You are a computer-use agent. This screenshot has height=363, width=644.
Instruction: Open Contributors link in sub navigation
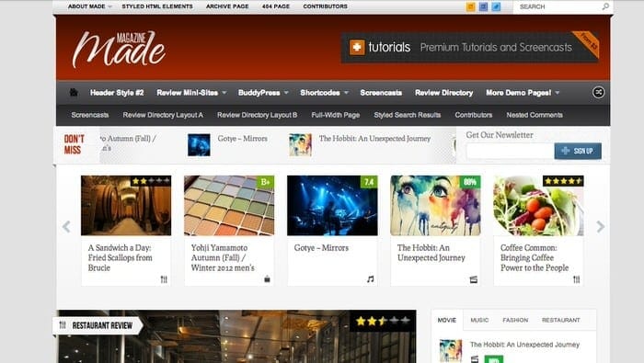pyautogui.click(x=473, y=115)
